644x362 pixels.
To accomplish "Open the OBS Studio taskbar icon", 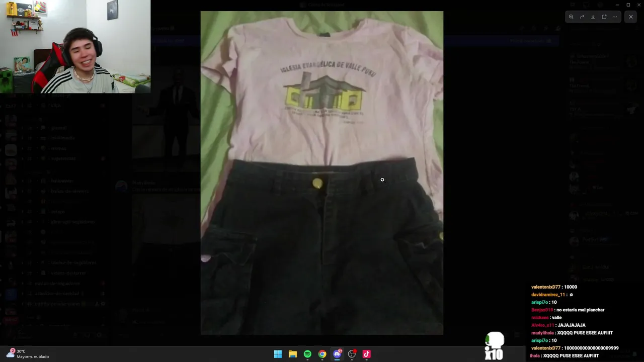I will pos(352,354).
